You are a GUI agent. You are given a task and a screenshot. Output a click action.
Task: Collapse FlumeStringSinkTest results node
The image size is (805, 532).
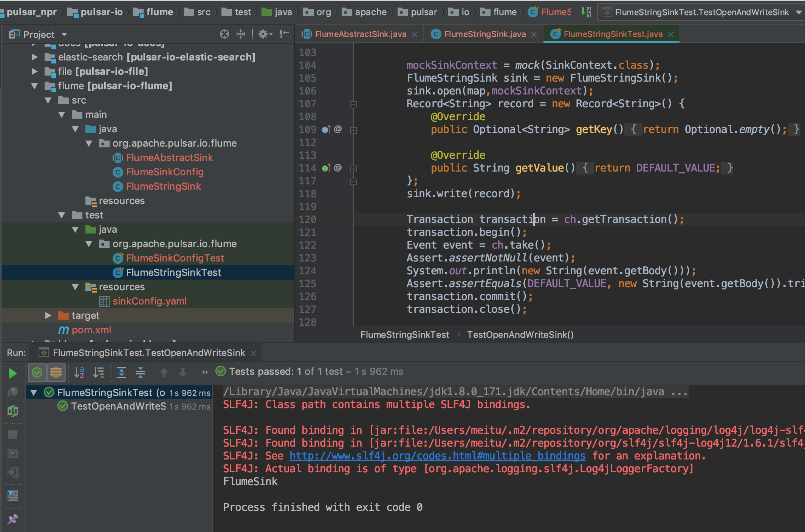pos(34,393)
